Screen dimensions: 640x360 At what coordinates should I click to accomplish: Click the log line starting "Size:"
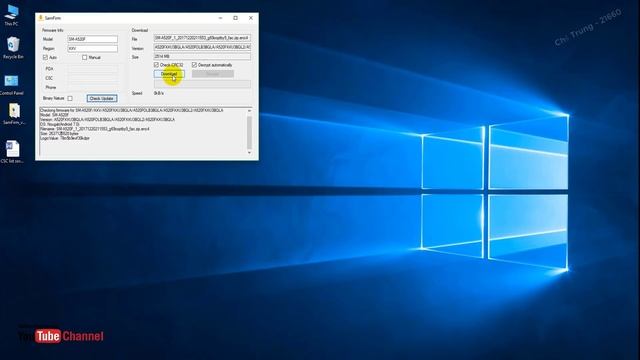coord(59,133)
